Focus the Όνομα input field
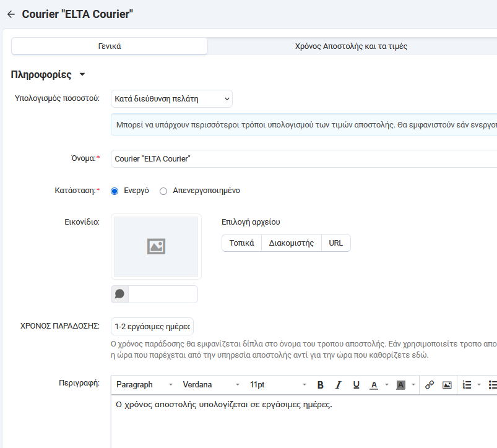The image size is (497, 448). pos(304,159)
